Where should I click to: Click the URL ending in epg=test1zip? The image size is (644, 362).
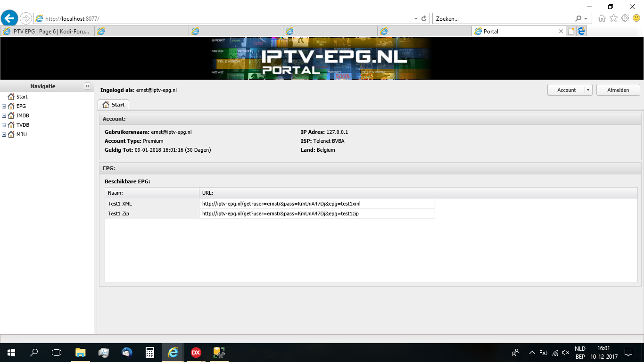(281, 214)
